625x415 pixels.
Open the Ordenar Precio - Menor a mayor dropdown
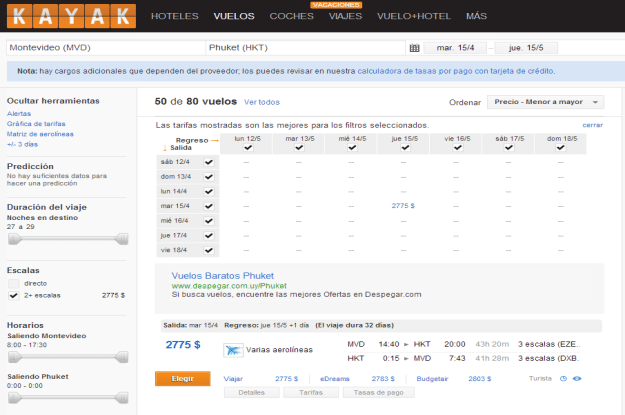tap(545, 102)
